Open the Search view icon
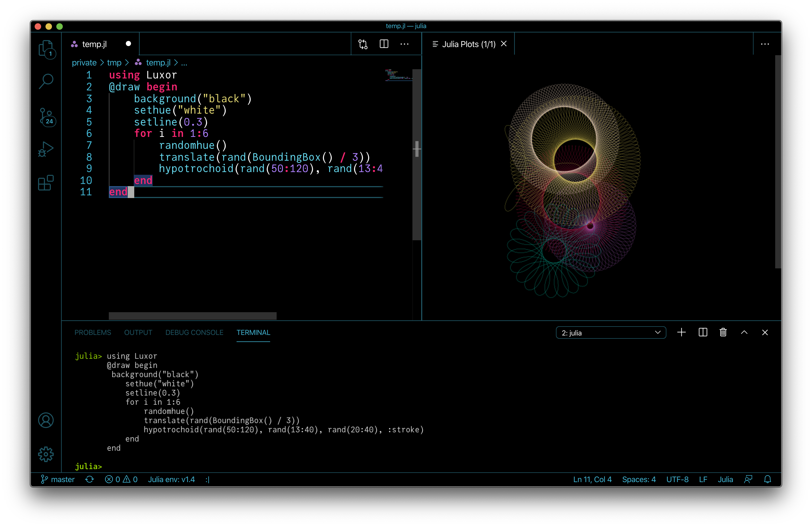The width and height of the screenshot is (812, 527). [x=46, y=81]
